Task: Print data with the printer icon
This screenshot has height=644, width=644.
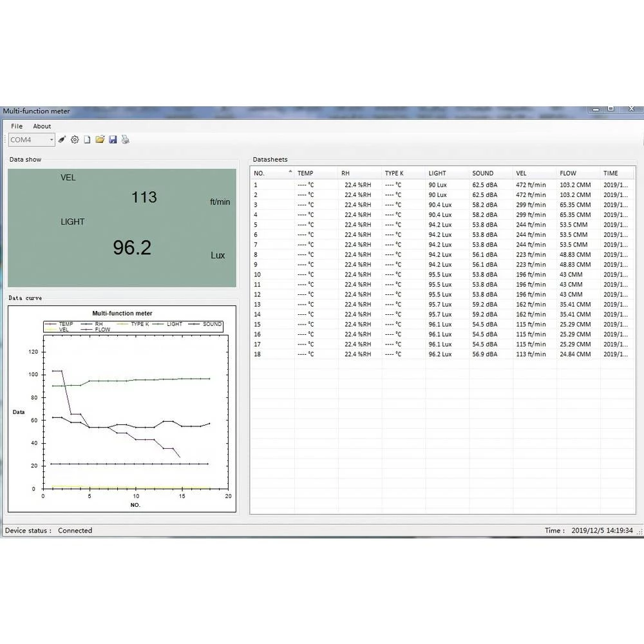Action: (126, 140)
